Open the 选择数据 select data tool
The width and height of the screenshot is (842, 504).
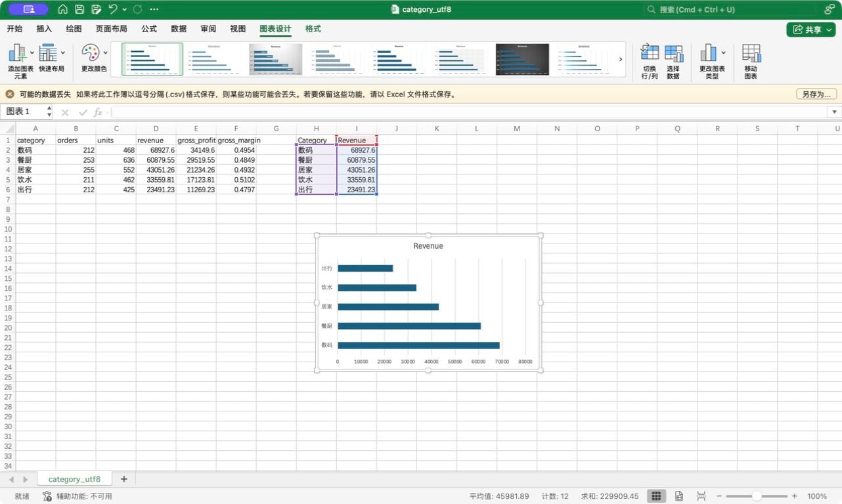click(673, 53)
